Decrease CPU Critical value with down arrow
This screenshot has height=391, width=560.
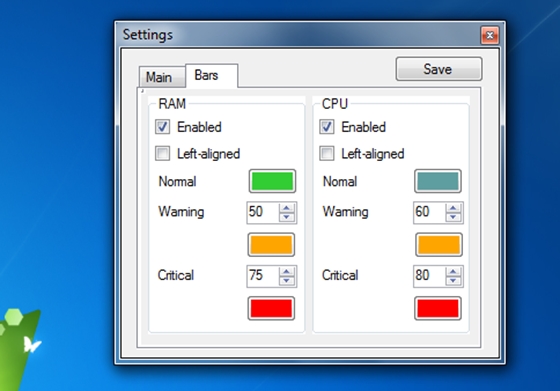pos(453,281)
